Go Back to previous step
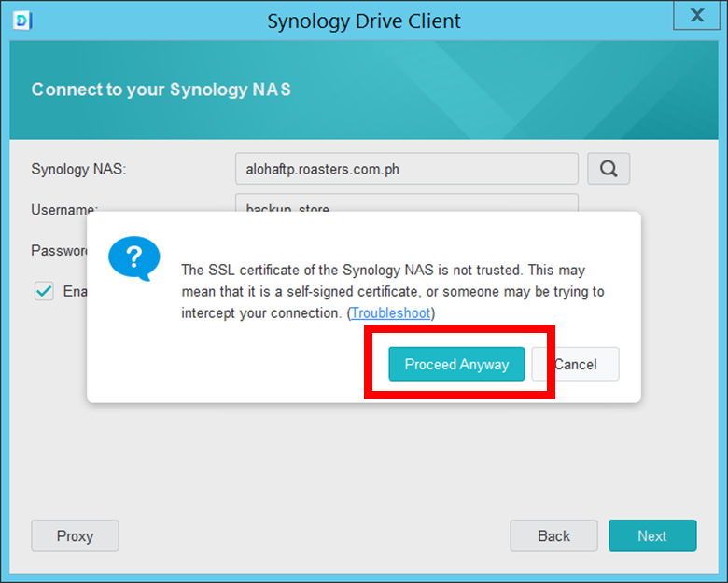This screenshot has width=728, height=583. pyautogui.click(x=553, y=535)
